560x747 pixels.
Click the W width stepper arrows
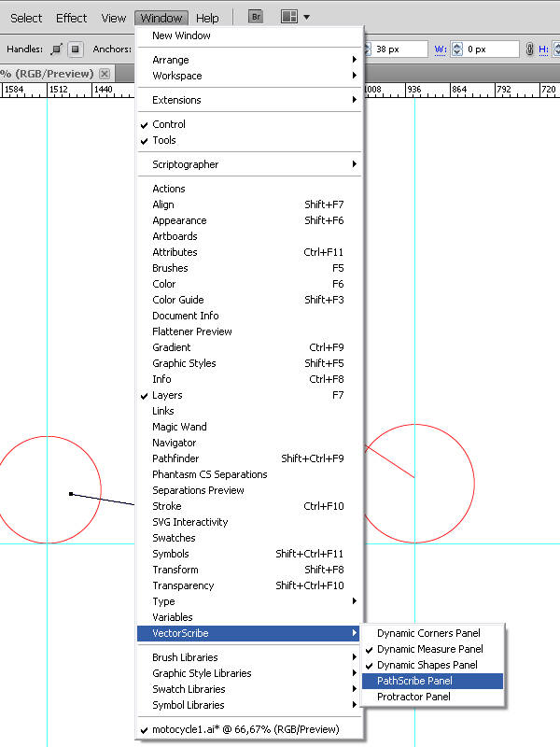[x=457, y=49]
